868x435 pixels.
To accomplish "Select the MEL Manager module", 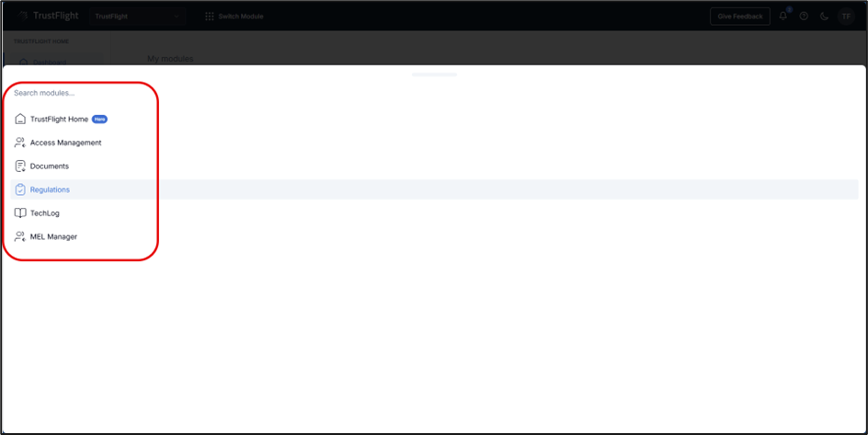I will 434,237.
